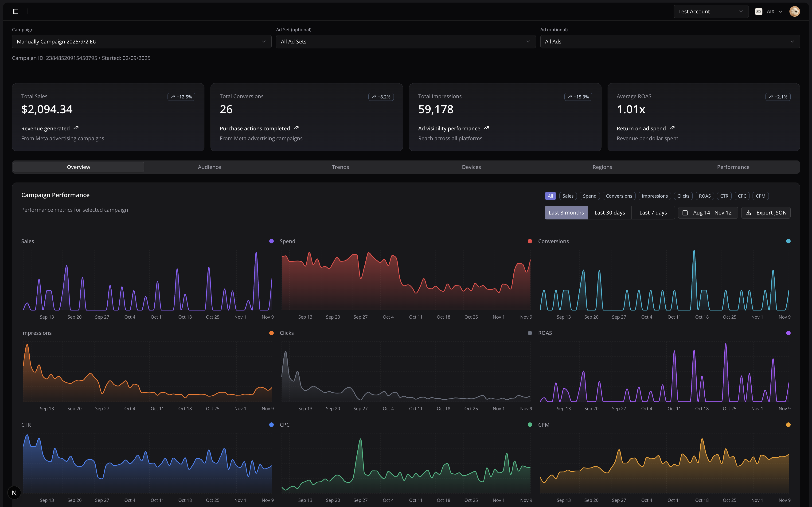The height and width of the screenshot is (507, 812).
Task: Click the Aug 14 - Nov 12 date range
Action: click(x=708, y=213)
